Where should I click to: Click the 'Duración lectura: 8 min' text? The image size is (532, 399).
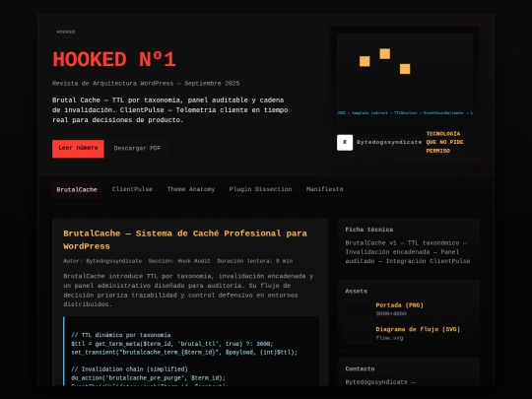pyautogui.click(x=255, y=261)
